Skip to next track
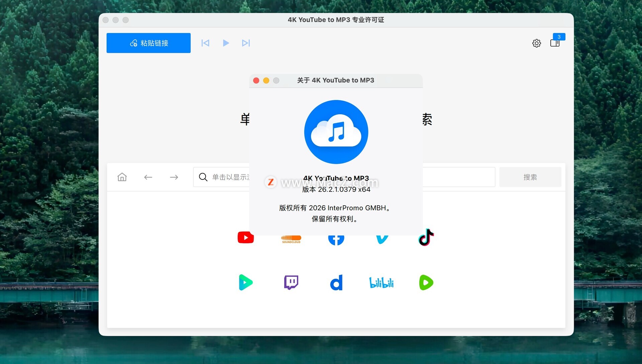This screenshot has width=642, height=364. (246, 43)
